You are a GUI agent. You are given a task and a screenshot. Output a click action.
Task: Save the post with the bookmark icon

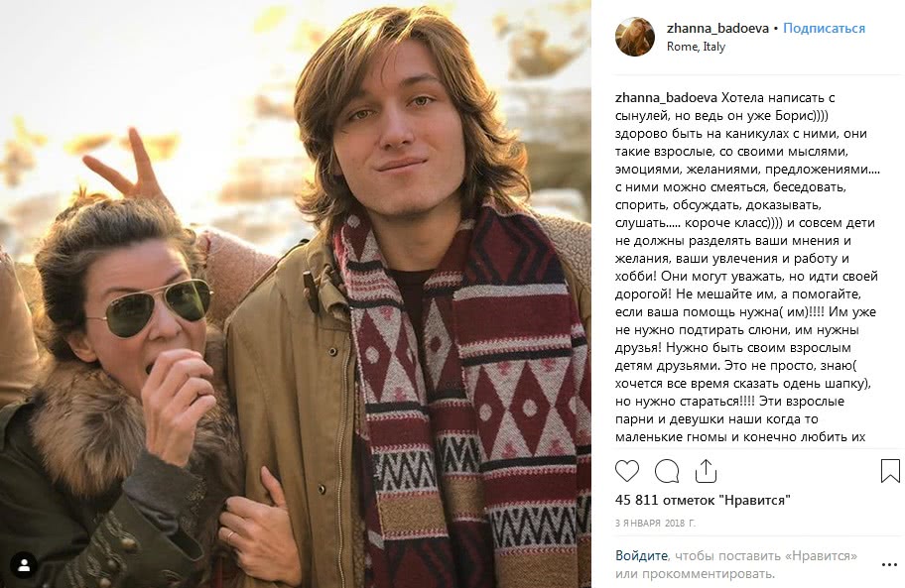click(x=890, y=471)
